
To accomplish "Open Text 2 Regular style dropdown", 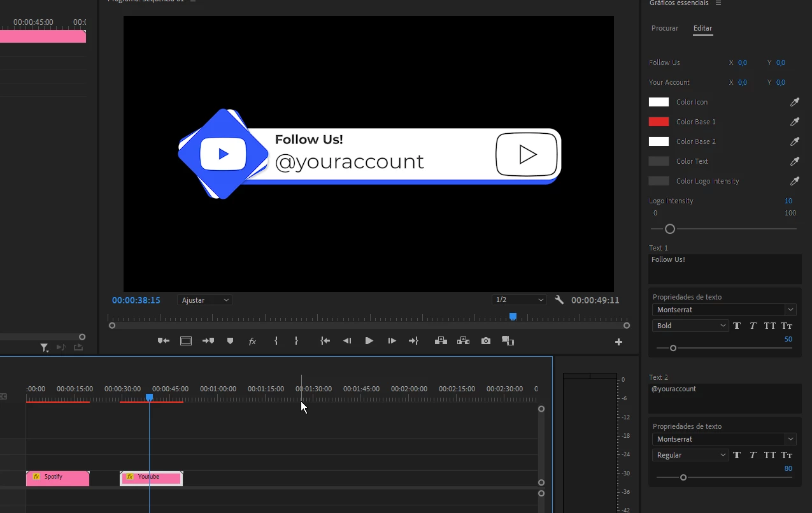I will tap(690, 455).
